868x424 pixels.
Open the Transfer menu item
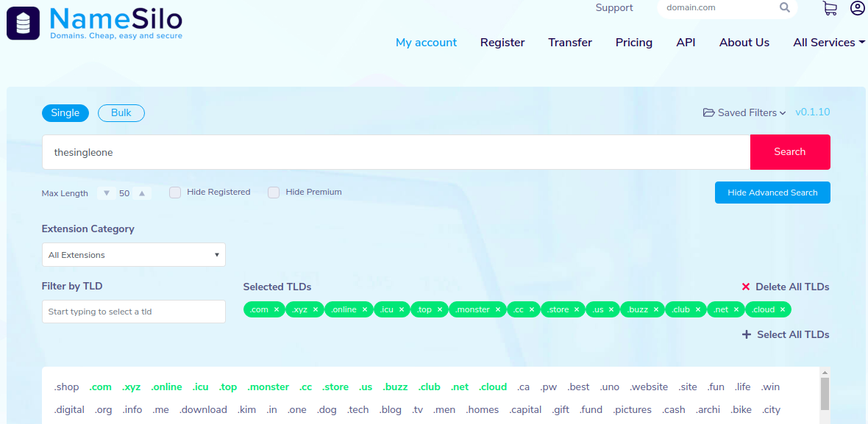(x=569, y=43)
